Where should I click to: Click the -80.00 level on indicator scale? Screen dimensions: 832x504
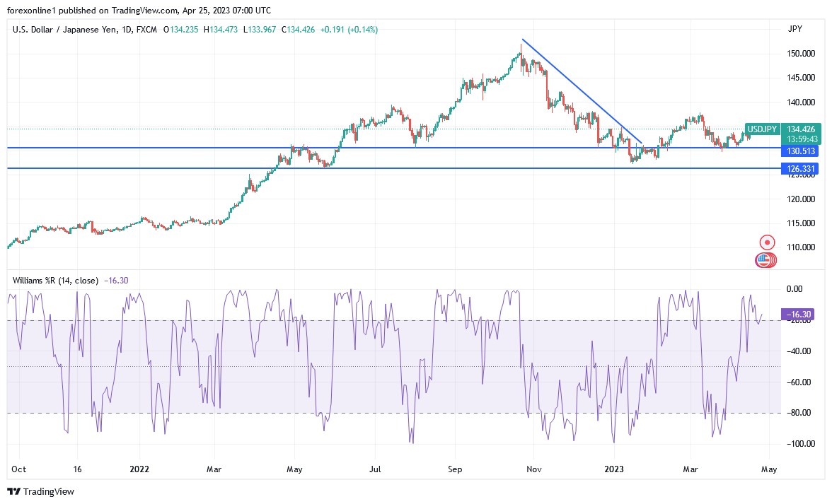(x=797, y=413)
